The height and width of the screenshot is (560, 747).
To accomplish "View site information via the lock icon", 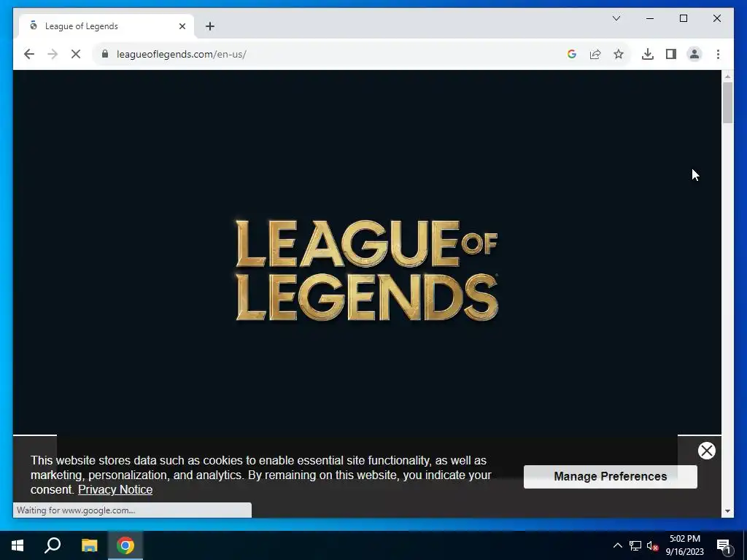I will [105, 54].
